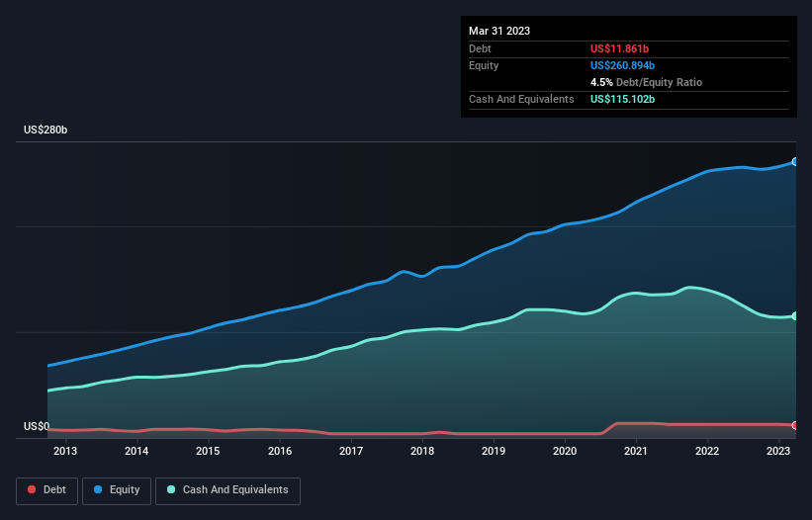Toggle the Equity legend button
This screenshot has width=812, height=520.
pyautogui.click(x=117, y=490)
